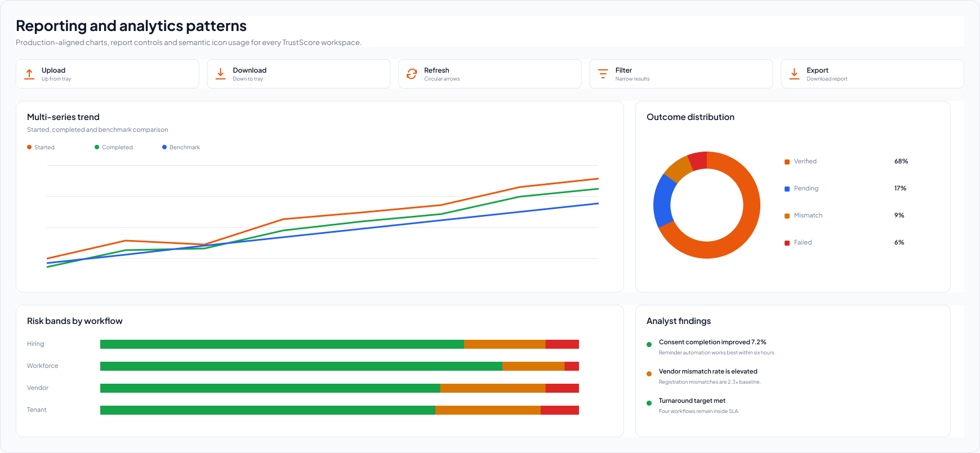The image size is (980, 453).
Task: Click the Pending legend swatch
Action: coord(787,189)
